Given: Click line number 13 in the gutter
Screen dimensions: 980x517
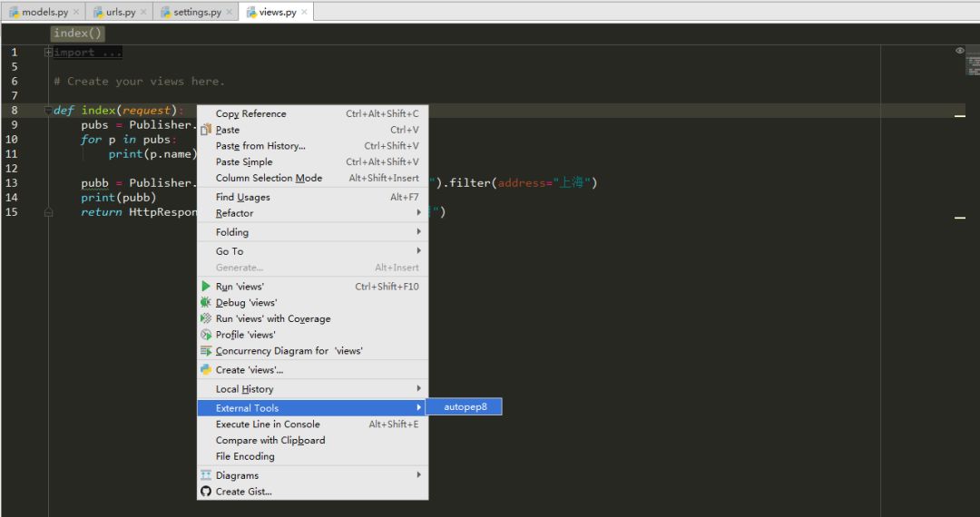Looking at the screenshot, I should coord(11,183).
